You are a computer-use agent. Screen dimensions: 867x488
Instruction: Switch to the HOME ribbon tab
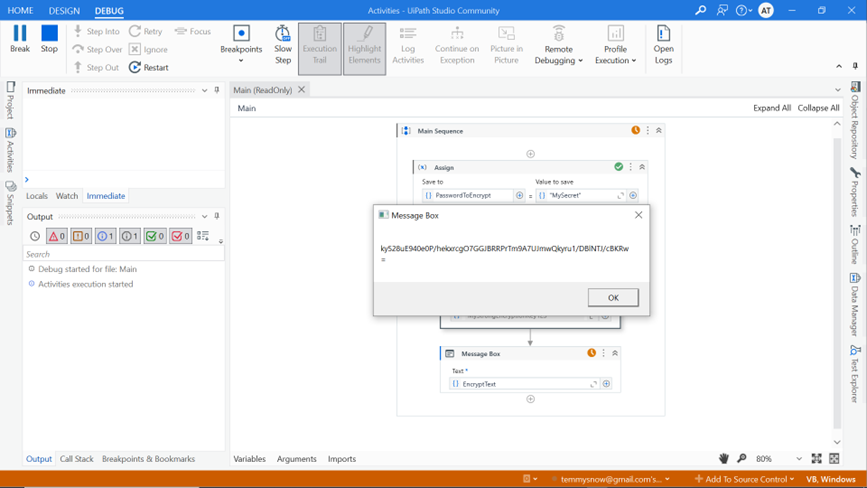[x=20, y=11]
